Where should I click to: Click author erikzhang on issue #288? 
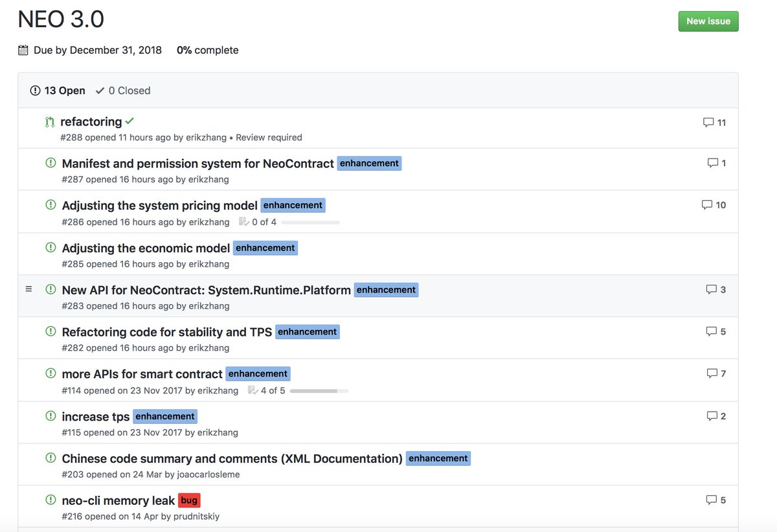(207, 138)
